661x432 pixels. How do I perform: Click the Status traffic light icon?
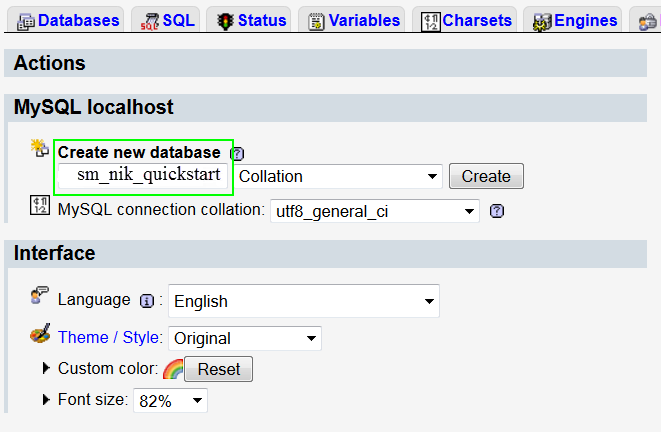click(x=225, y=21)
